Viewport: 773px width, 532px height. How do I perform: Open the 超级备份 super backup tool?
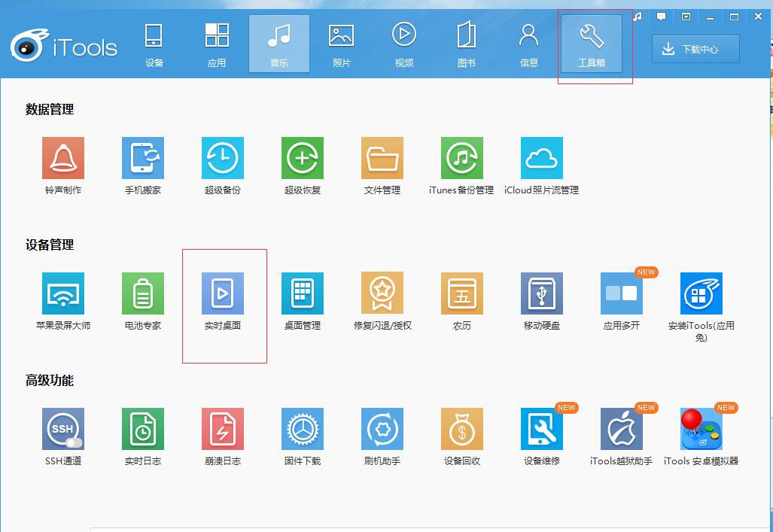[x=223, y=158]
